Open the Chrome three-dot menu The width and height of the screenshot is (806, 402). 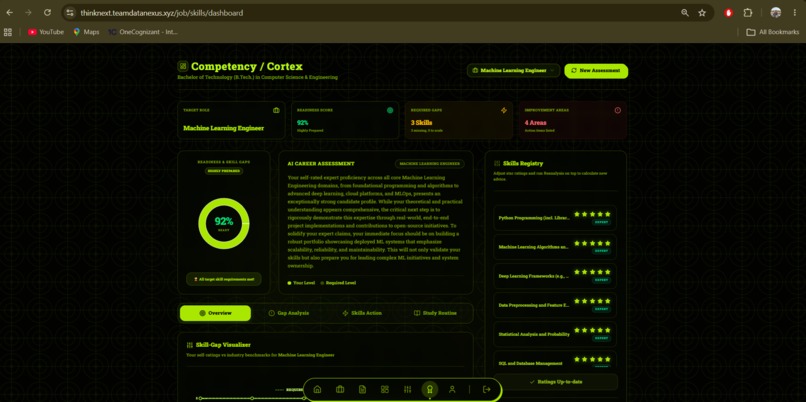point(795,13)
